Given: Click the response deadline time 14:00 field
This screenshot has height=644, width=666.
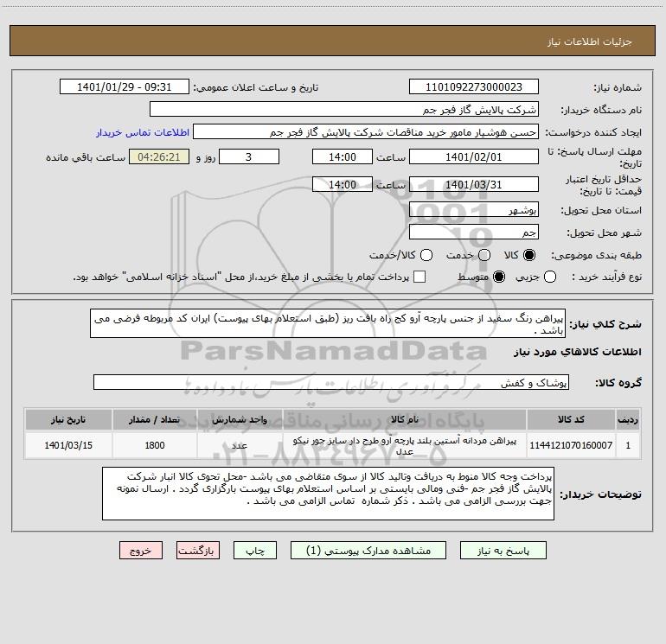Looking at the screenshot, I should pyautogui.click(x=343, y=156).
